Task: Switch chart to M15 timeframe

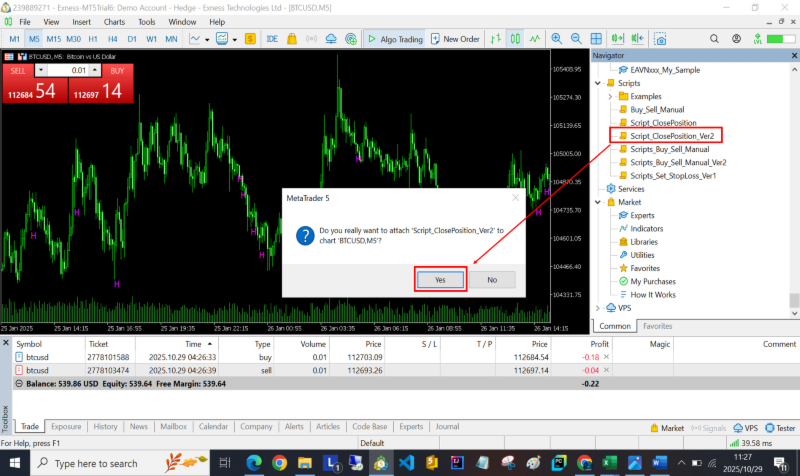Action: click(x=54, y=39)
